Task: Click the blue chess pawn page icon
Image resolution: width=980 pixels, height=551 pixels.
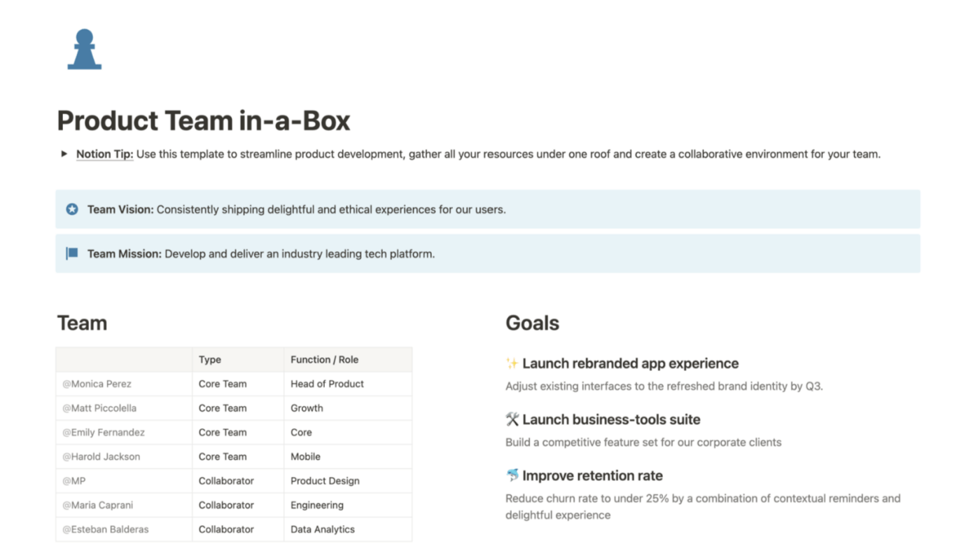Action: (x=85, y=49)
